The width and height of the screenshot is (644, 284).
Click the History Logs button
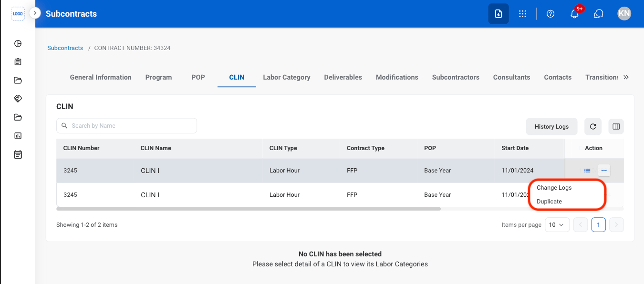click(552, 127)
